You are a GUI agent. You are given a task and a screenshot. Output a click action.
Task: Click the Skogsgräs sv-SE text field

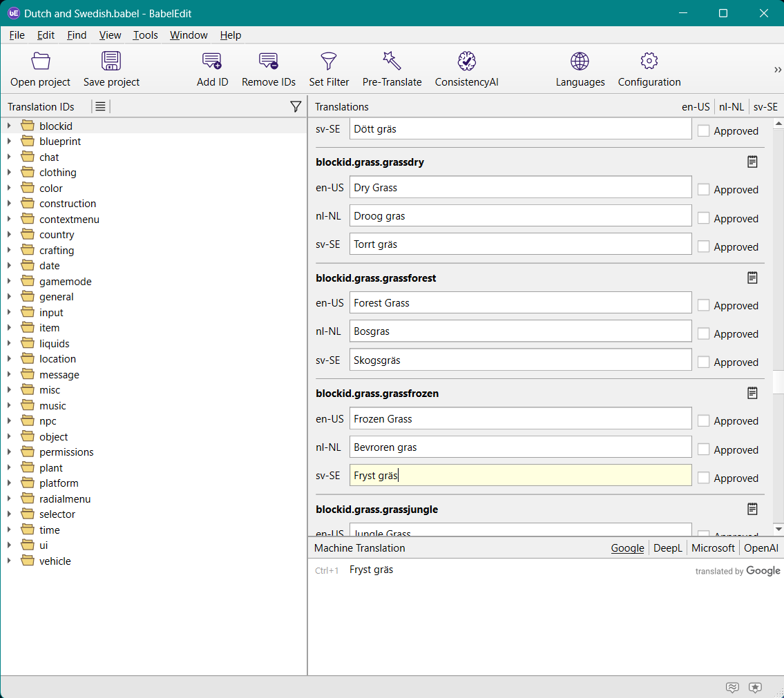pos(519,360)
